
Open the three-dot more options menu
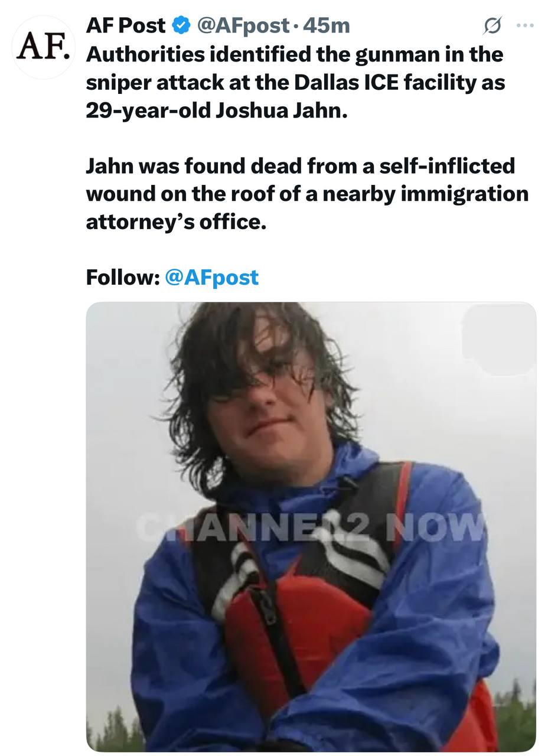click(x=525, y=25)
